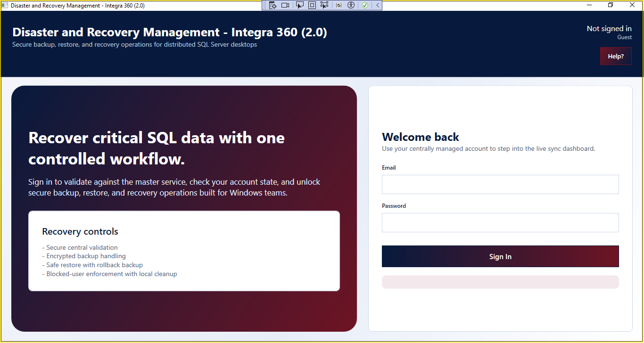Open the Help? button
The width and height of the screenshot is (644, 343).
tap(616, 56)
